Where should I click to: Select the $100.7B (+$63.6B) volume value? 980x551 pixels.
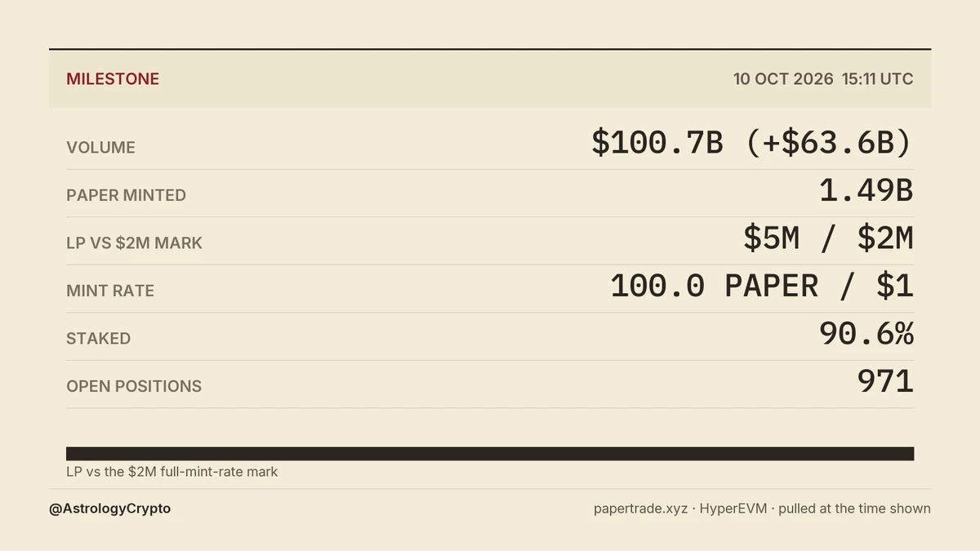(752, 143)
